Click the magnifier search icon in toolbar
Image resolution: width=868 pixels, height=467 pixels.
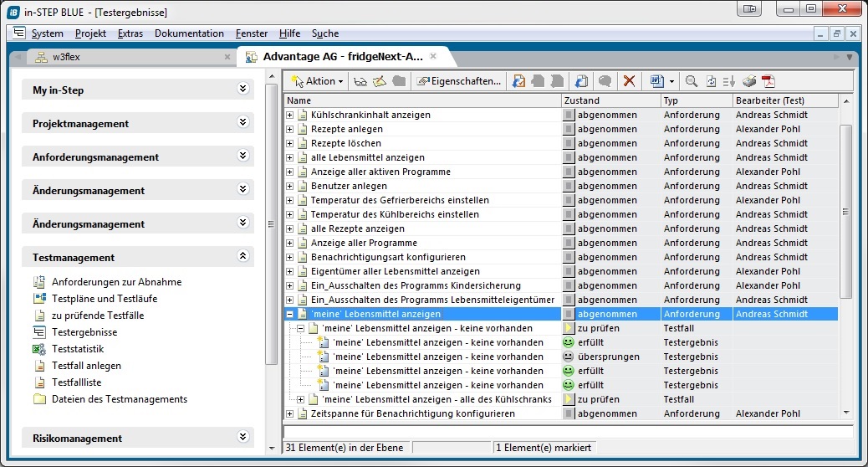(x=692, y=81)
